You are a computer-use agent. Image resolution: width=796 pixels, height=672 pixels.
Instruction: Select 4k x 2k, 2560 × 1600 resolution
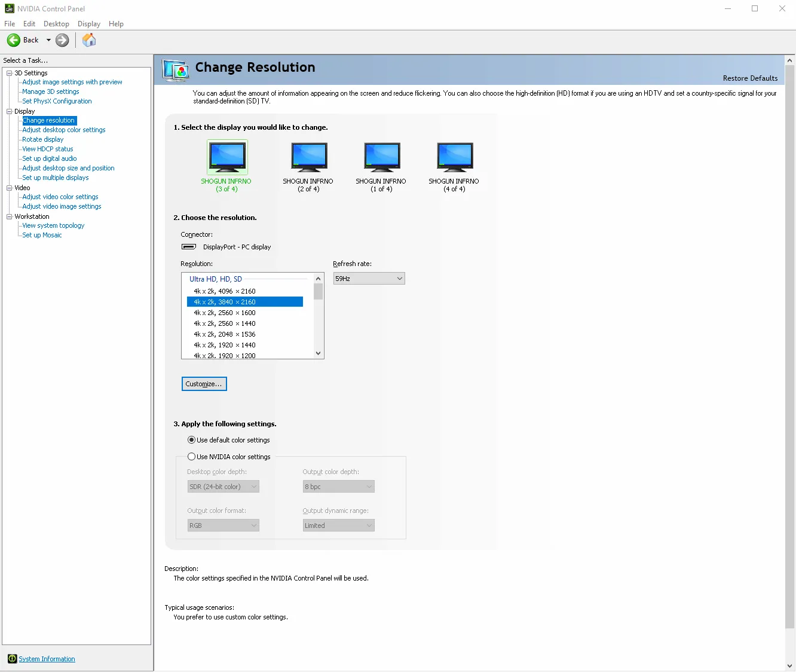[x=245, y=313]
